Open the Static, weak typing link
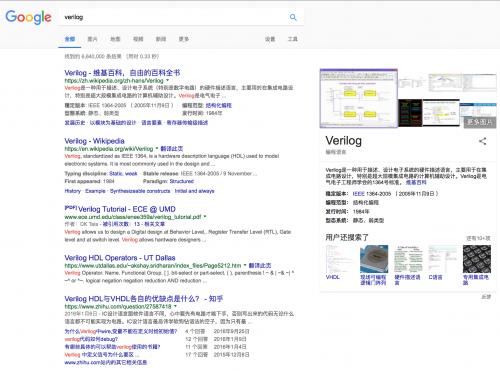The height and width of the screenshot is (371, 500). click(x=123, y=173)
